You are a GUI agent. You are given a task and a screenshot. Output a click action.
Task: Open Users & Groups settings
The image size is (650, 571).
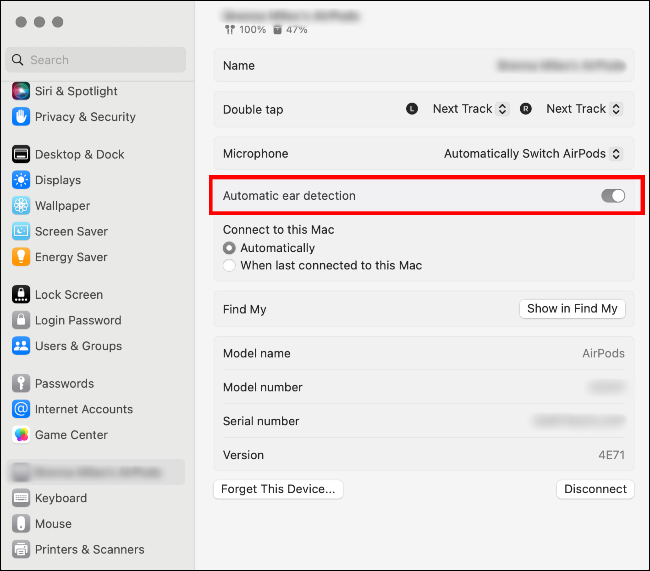pos(78,346)
